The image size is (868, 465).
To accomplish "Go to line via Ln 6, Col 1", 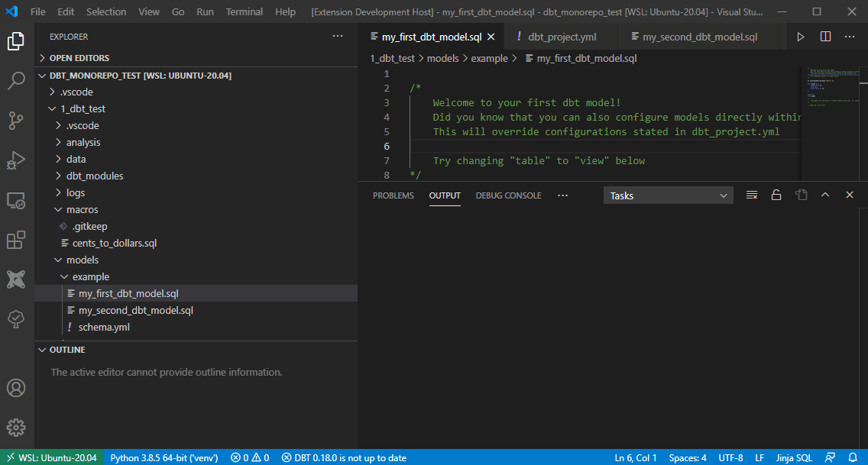I will pyautogui.click(x=636, y=458).
